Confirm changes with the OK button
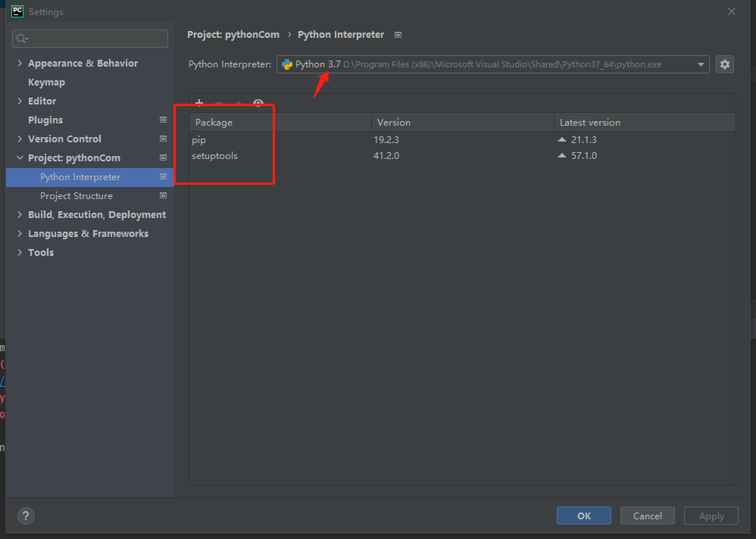This screenshot has height=539, width=756. [x=583, y=516]
